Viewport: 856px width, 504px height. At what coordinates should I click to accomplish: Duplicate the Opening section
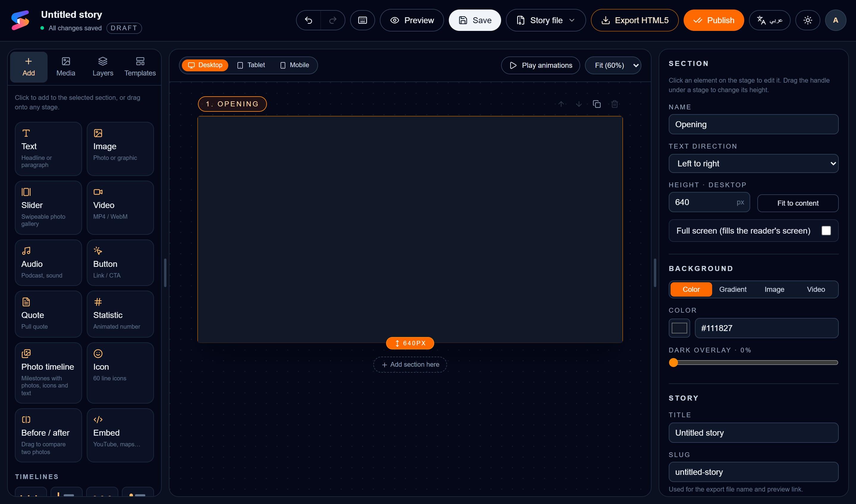(597, 104)
